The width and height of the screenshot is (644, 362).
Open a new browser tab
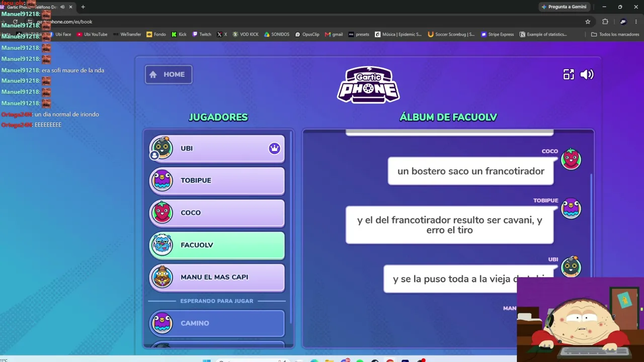click(83, 7)
